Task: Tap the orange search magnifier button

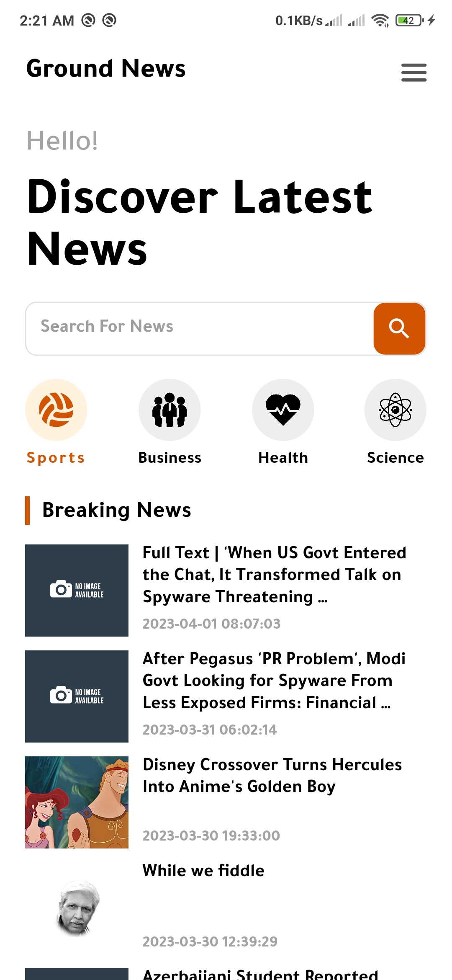Action: [x=400, y=329]
